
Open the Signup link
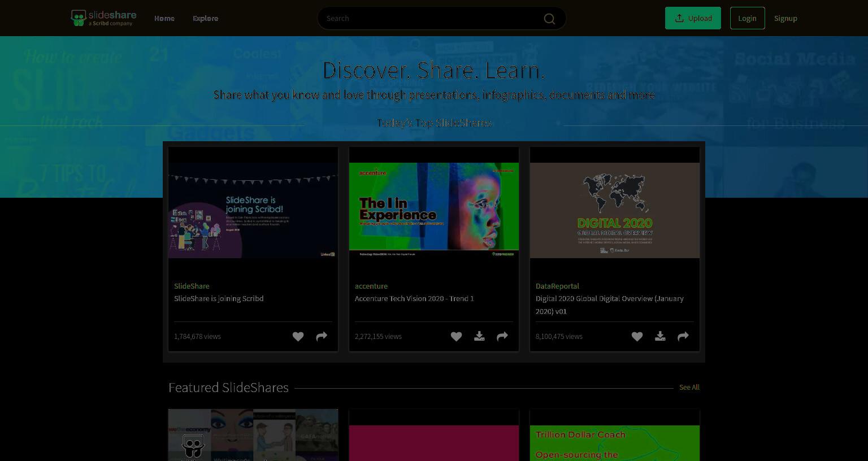click(785, 18)
